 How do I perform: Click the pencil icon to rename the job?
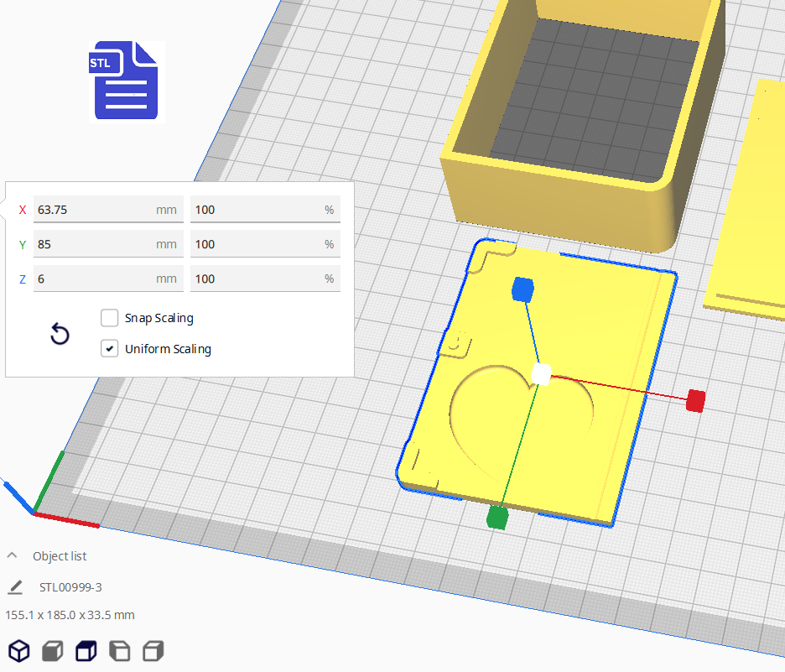[x=15, y=586]
